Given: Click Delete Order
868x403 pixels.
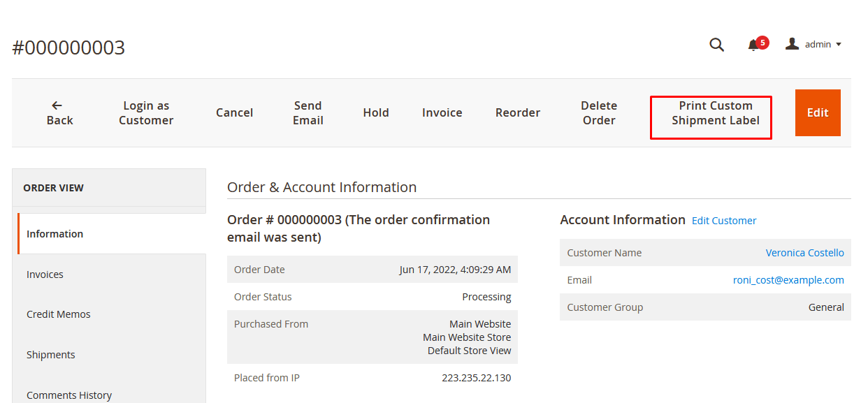Looking at the screenshot, I should [x=599, y=113].
